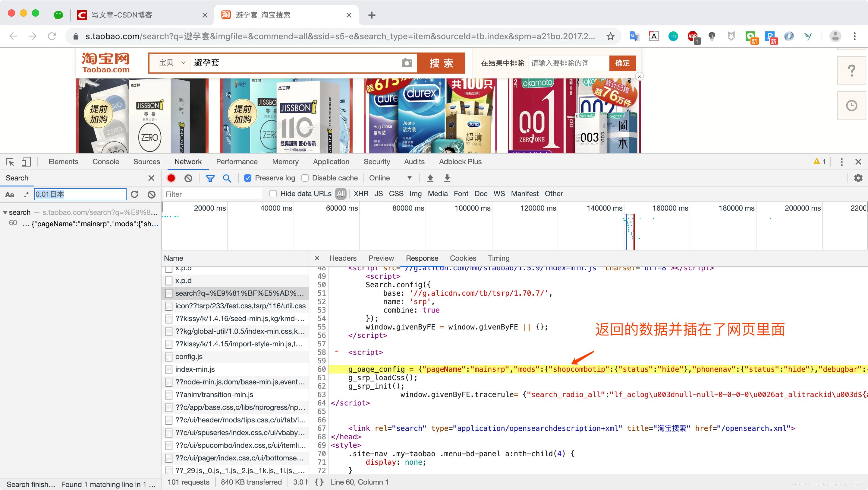
Task: Select the inspect element cursor tool
Action: click(x=10, y=162)
